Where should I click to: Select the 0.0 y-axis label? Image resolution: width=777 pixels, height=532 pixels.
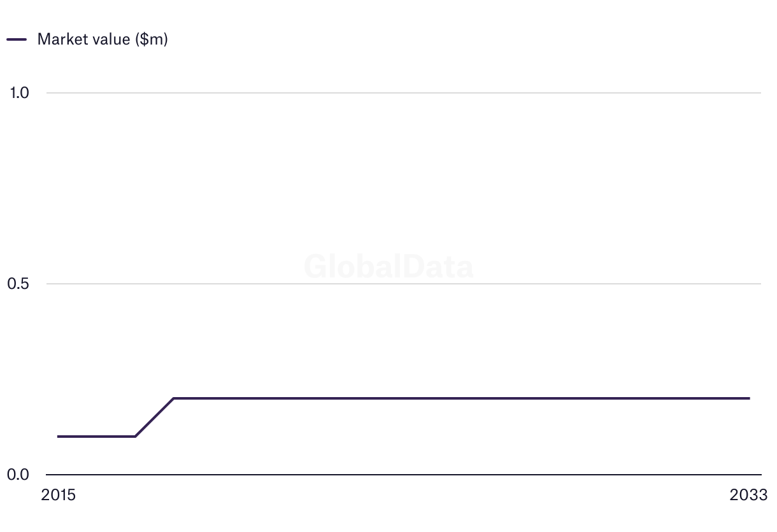(18, 475)
